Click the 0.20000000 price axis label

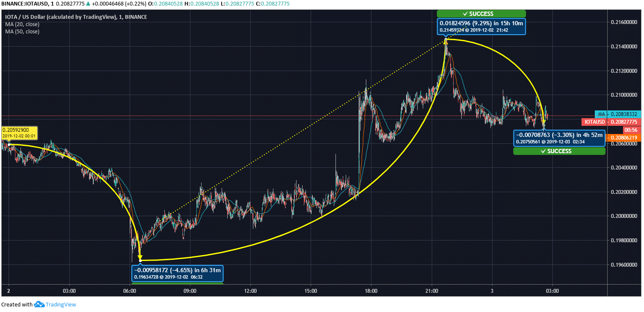coord(625,216)
